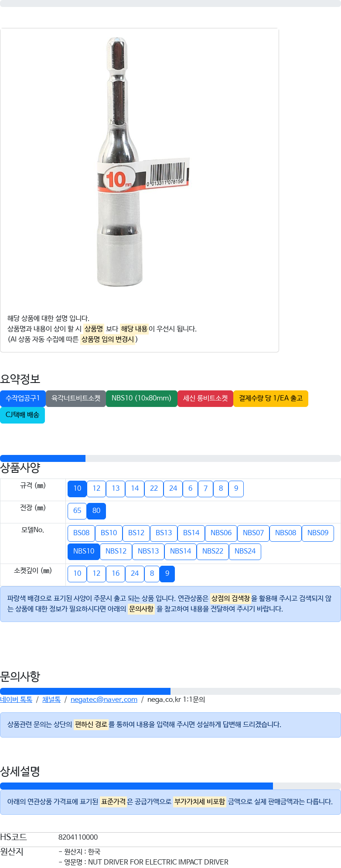
Task: Click the CJ택배 배송 shipping tag
Action: tap(22, 415)
